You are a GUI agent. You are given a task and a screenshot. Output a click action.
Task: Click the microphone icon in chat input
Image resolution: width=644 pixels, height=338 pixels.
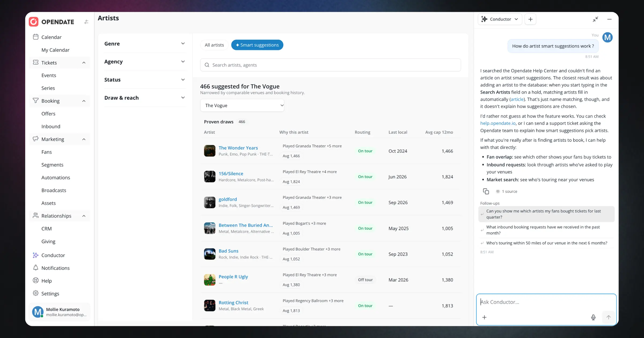click(593, 317)
